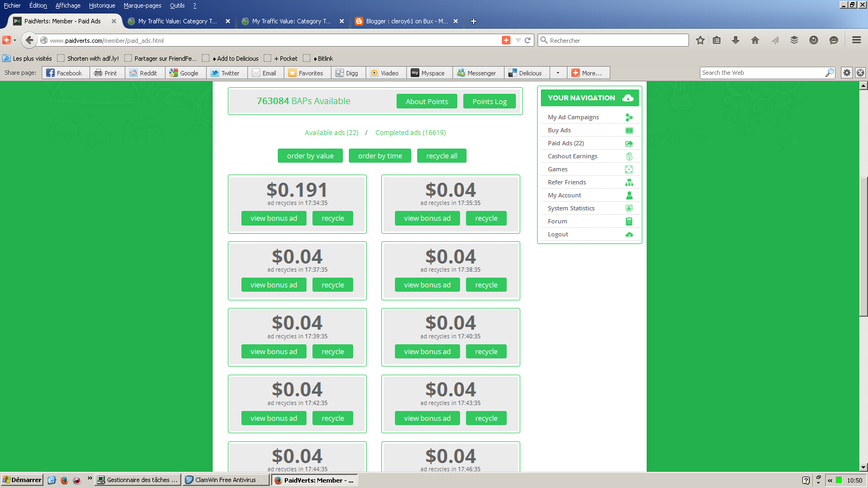Open the Fichier menu

pyautogui.click(x=12, y=5)
